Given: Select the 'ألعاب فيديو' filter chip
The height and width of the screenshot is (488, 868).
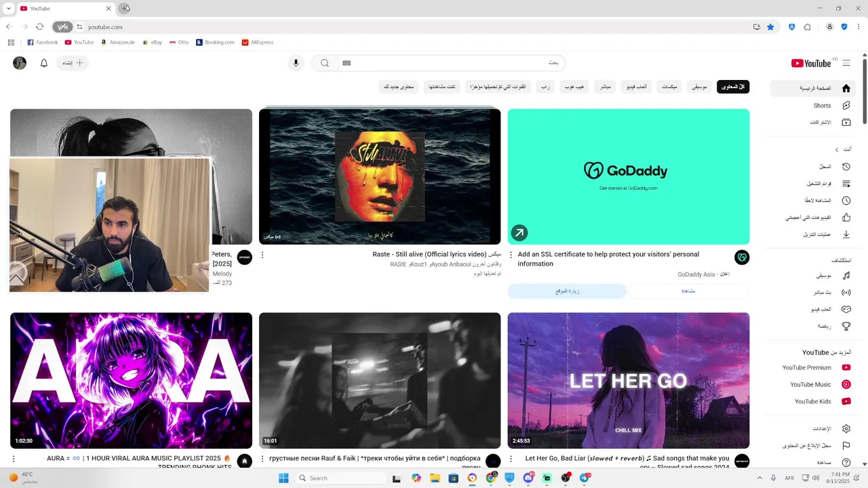Looking at the screenshot, I should (x=635, y=87).
